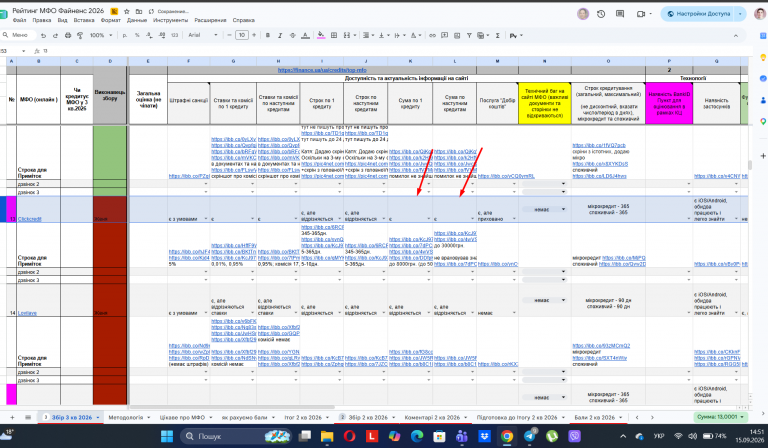This screenshot has width=768, height=448.
Task: Switch to the Методологія sheet tab
Action: [x=126, y=418]
